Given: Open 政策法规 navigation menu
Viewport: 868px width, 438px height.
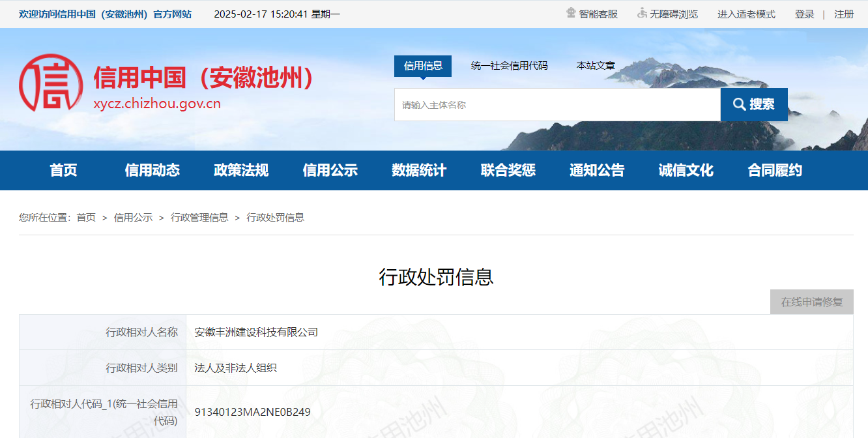Looking at the screenshot, I should point(241,170).
